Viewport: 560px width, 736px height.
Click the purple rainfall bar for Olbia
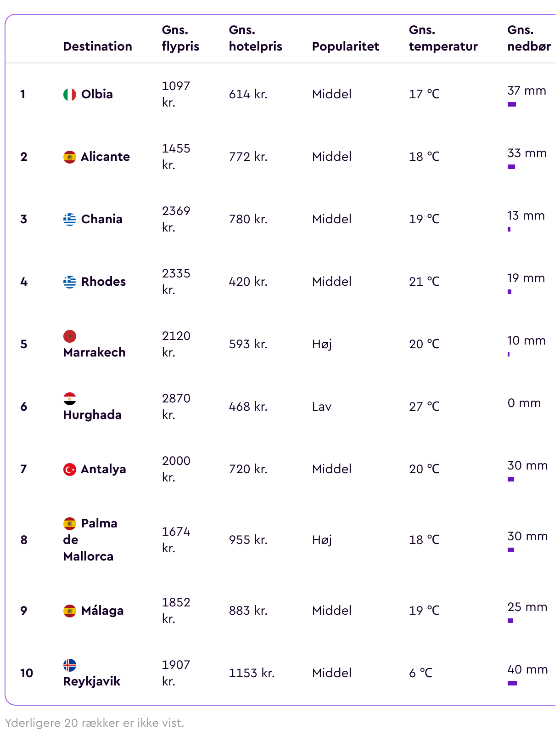point(512,104)
